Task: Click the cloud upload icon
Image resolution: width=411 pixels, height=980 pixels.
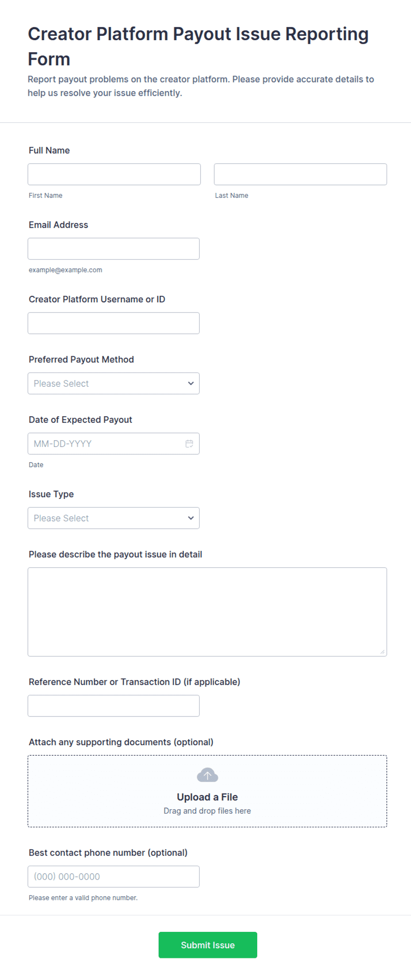Action: (207, 775)
